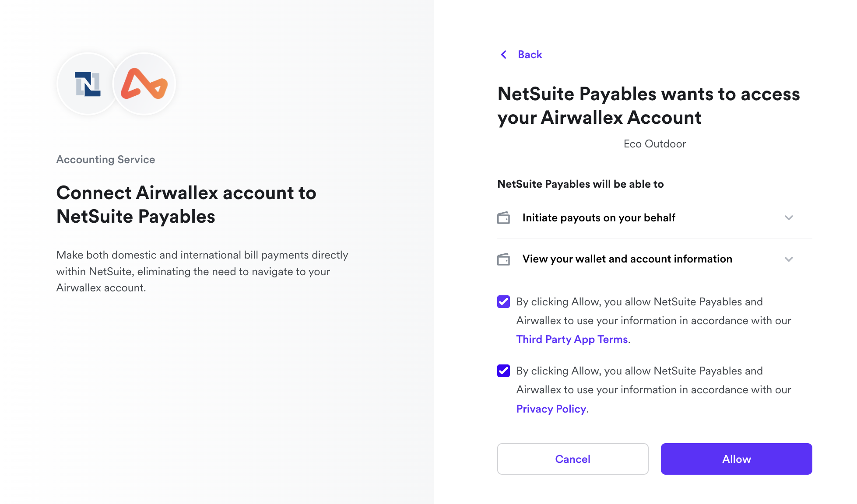The height and width of the screenshot is (504, 857).
Task: Click the Allow button
Action: pos(736,459)
